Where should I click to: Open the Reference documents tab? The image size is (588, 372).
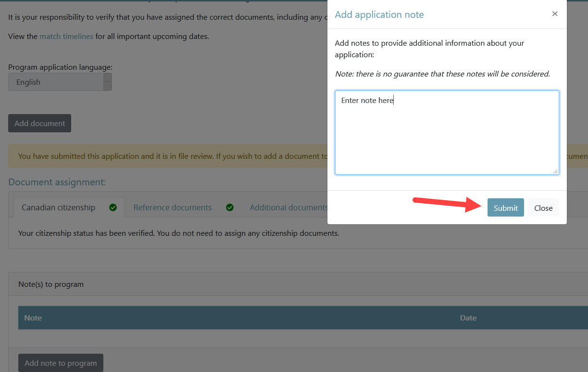click(173, 207)
